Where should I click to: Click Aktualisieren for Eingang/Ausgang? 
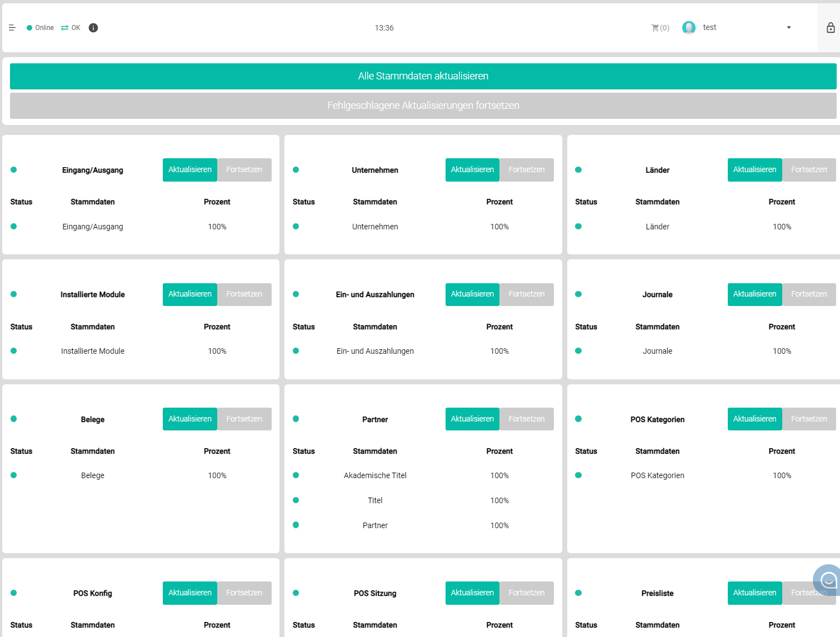tap(190, 170)
